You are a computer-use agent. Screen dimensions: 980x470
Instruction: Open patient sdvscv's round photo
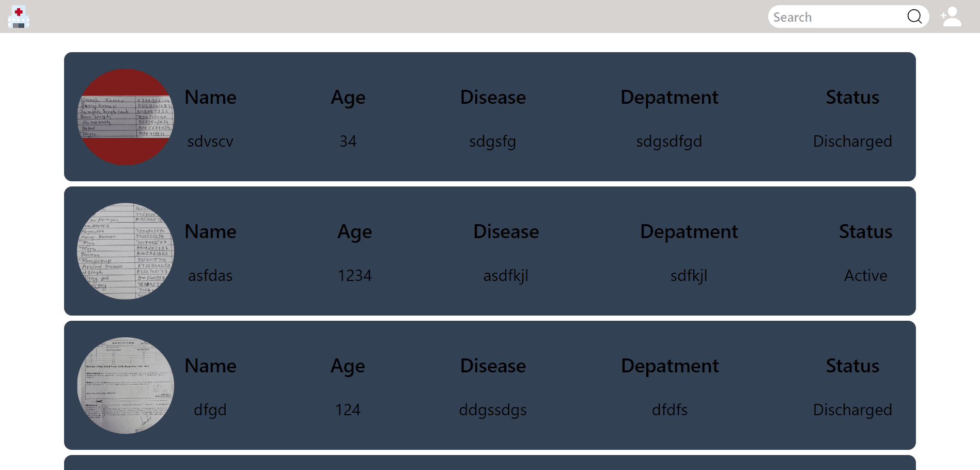126,117
